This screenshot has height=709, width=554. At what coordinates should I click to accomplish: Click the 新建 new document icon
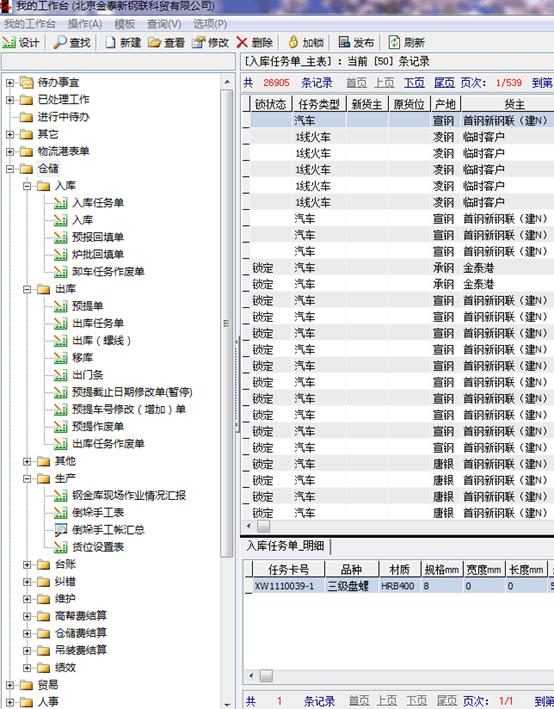(110, 43)
